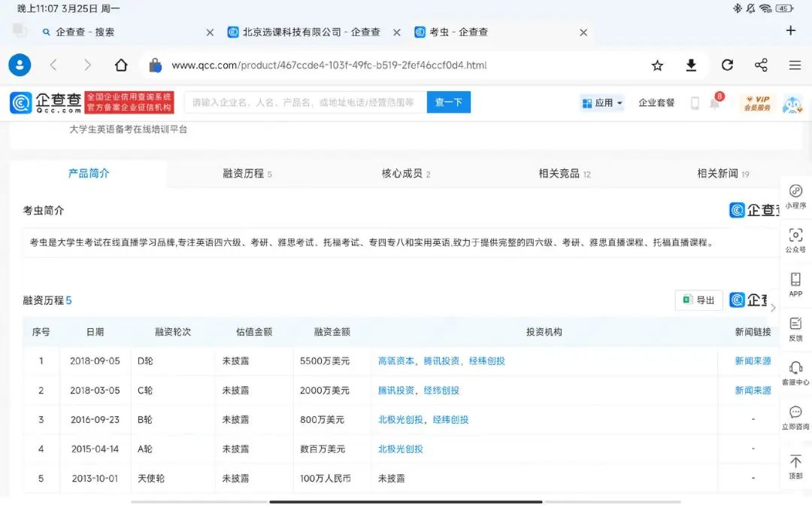The height and width of the screenshot is (508, 812).
Task: Click battery indicator in status bar
Action: [x=784, y=8]
